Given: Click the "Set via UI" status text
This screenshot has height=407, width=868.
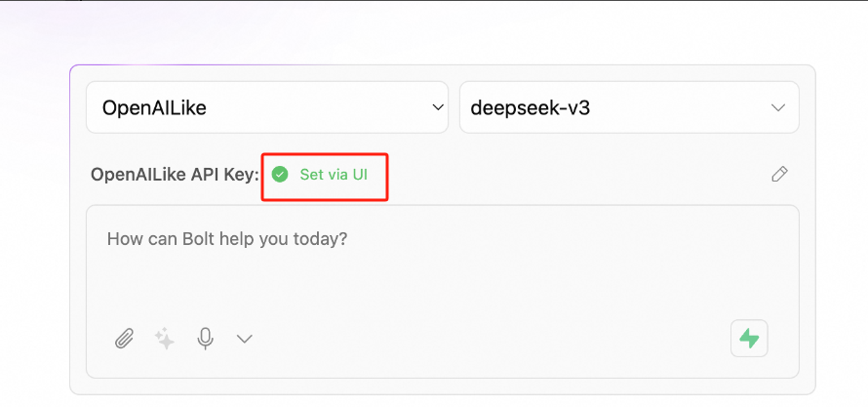Looking at the screenshot, I should (334, 175).
